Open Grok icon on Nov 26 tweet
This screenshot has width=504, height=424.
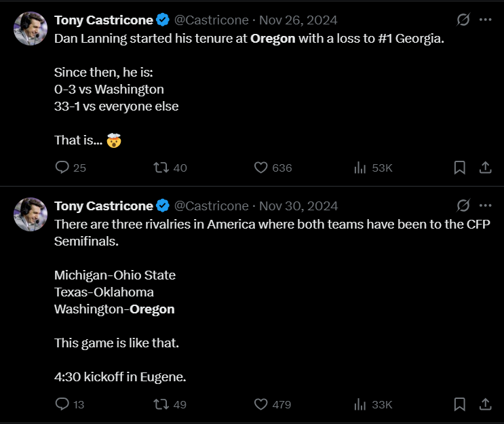pyautogui.click(x=463, y=20)
